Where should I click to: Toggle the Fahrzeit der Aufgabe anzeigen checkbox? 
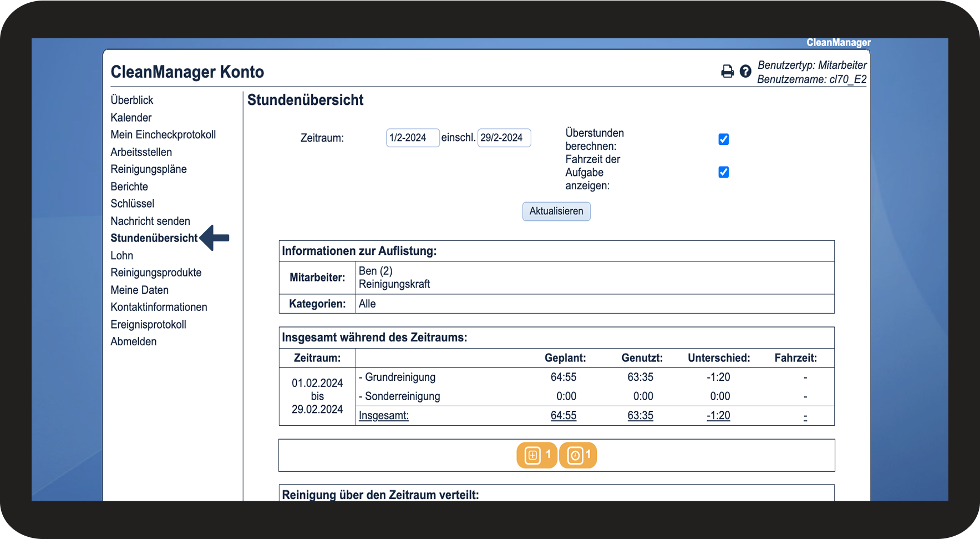click(x=723, y=172)
